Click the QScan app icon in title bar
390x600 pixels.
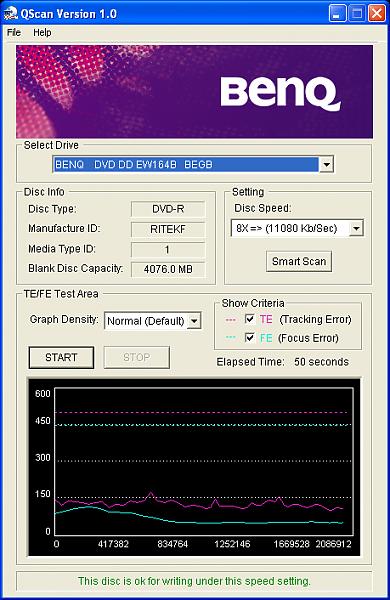(10, 14)
